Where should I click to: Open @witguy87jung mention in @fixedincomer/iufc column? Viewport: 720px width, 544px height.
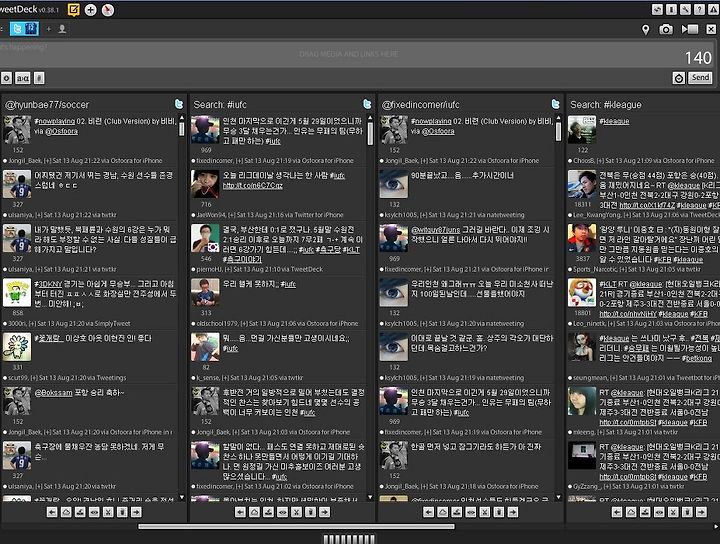435,230
